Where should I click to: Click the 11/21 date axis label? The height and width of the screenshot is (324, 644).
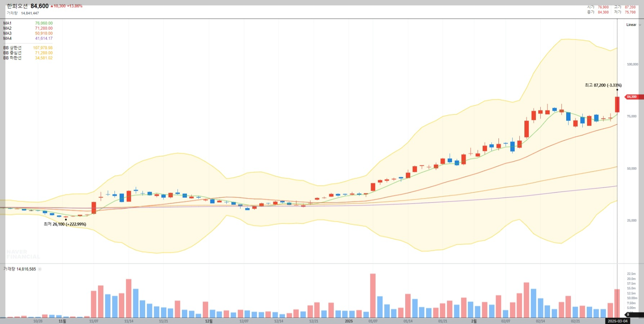[x=164, y=321]
